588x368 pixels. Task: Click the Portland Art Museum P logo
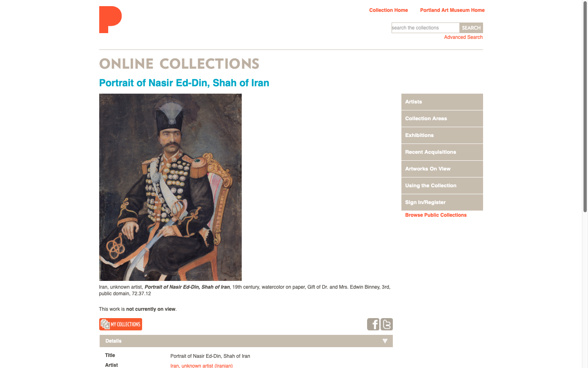(110, 20)
